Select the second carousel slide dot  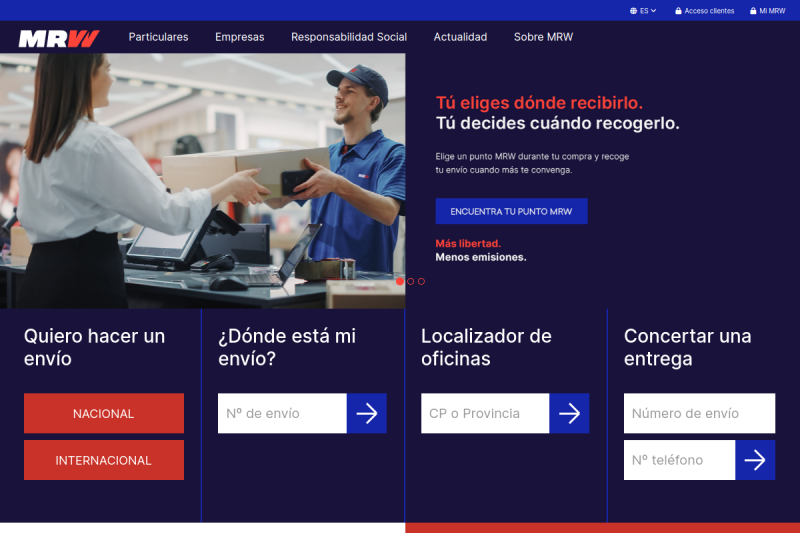(x=411, y=281)
